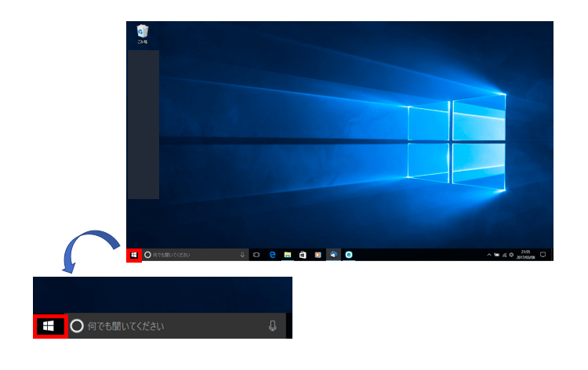Click the Cortana circle icon on the desktop taskbar

coord(147,255)
